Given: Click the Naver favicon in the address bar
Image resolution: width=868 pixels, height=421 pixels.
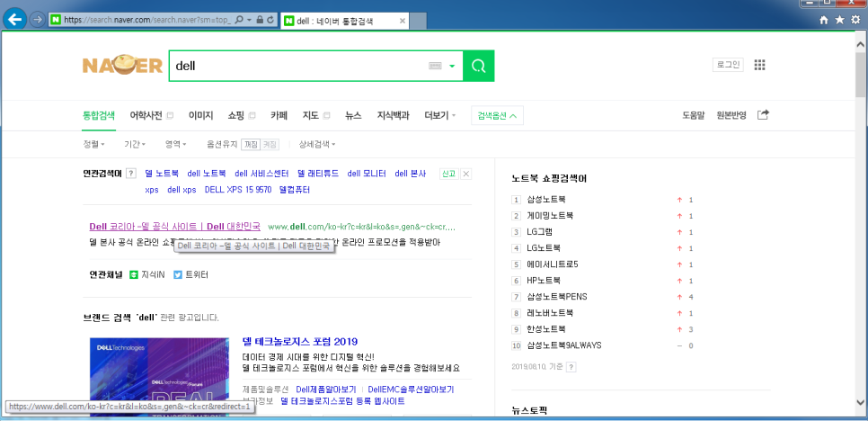Looking at the screenshot, I should click(x=56, y=20).
